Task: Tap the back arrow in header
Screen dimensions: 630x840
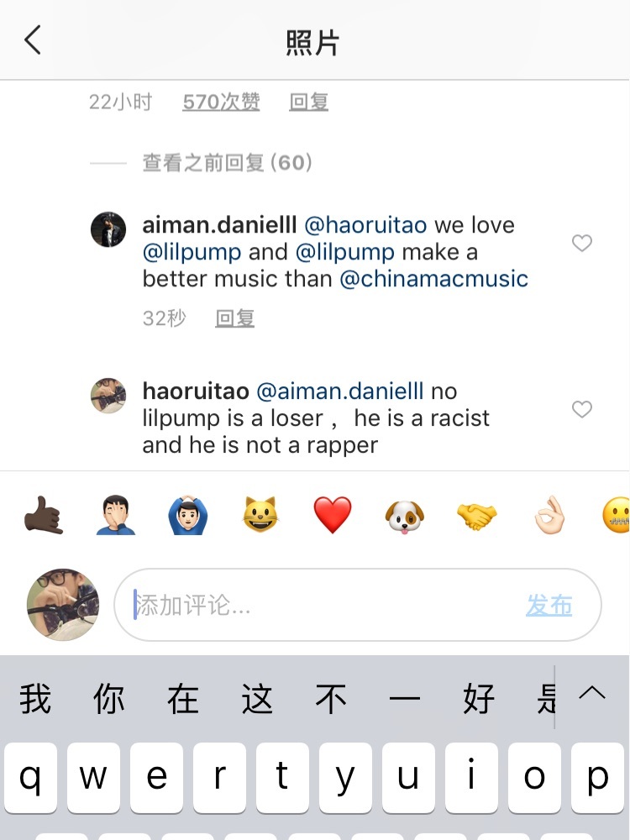Action: [33, 40]
